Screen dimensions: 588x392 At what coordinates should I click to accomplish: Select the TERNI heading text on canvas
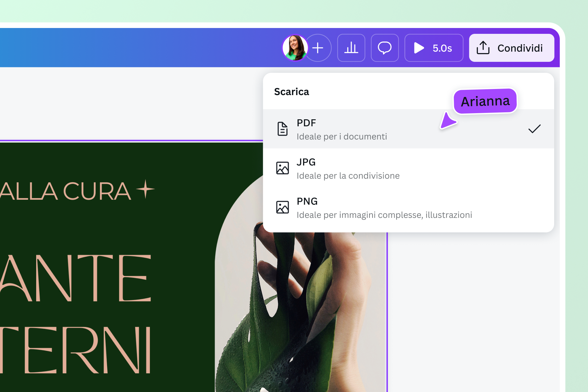tap(76, 350)
